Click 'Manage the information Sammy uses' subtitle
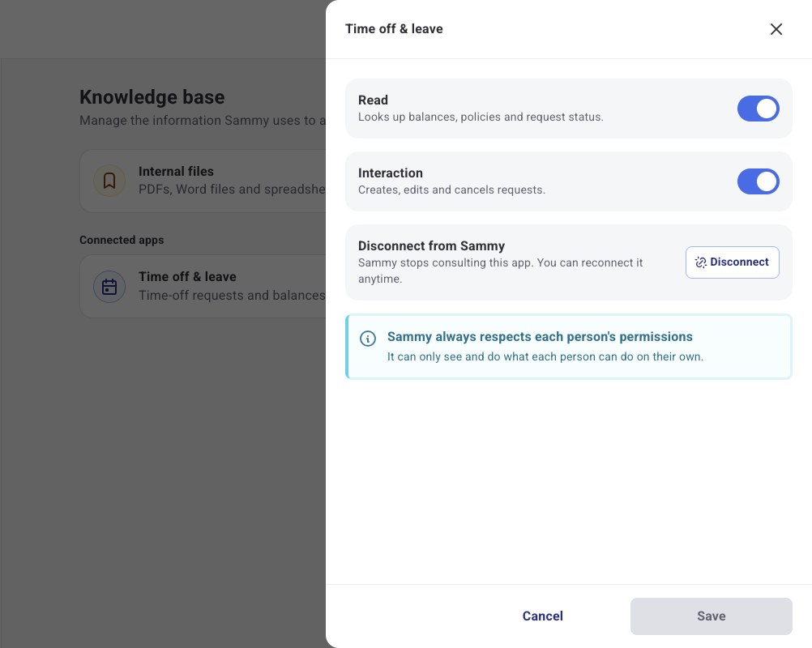 (x=203, y=120)
